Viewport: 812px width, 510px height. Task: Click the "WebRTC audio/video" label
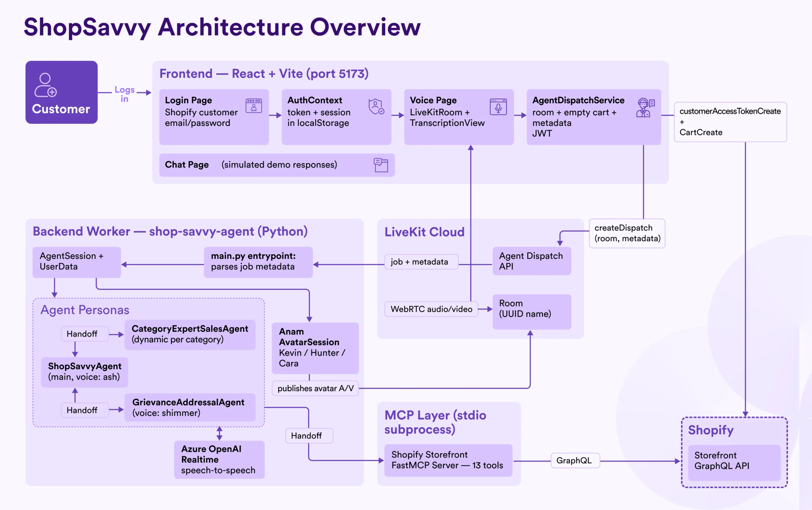pyautogui.click(x=431, y=309)
